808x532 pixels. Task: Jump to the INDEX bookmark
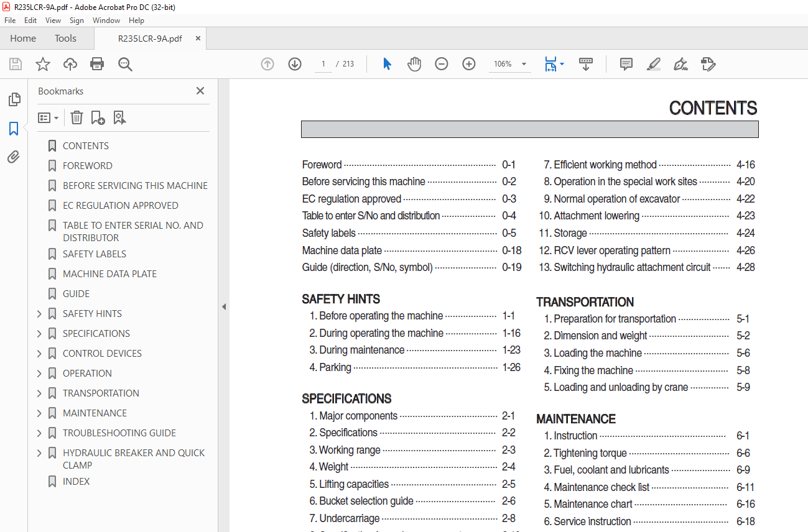(76, 482)
